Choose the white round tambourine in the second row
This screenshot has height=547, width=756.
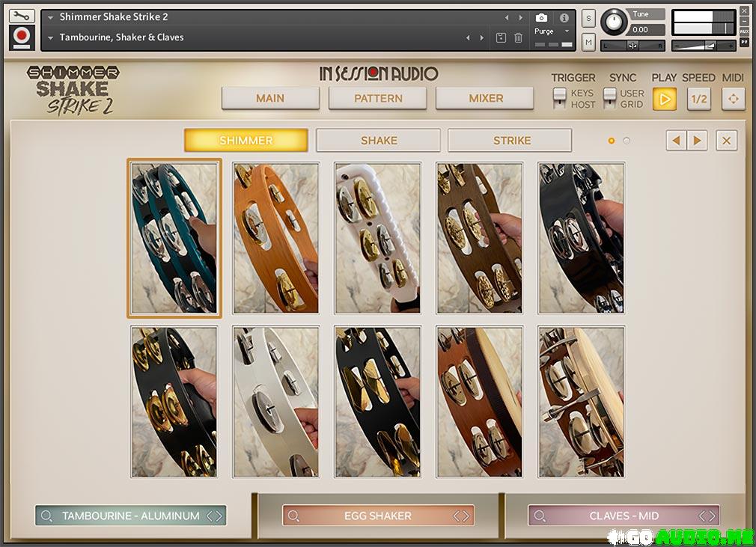[275, 402]
